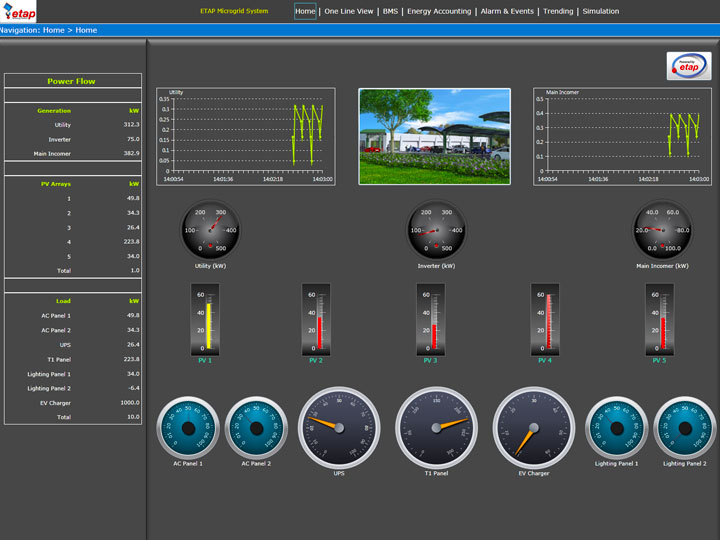Click the PV 4 red level bar

(x=548, y=320)
